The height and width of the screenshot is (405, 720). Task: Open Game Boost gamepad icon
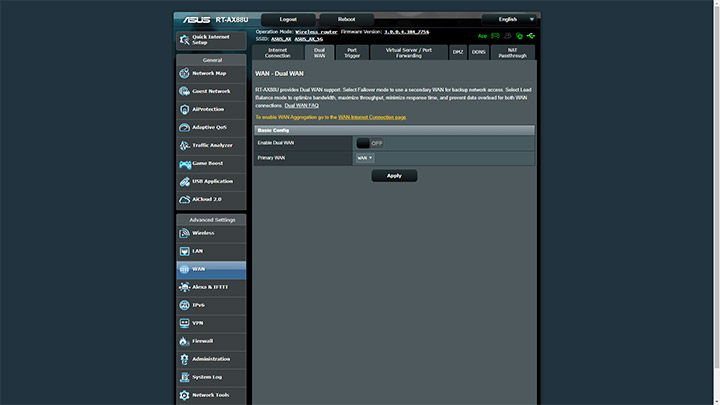(x=185, y=163)
